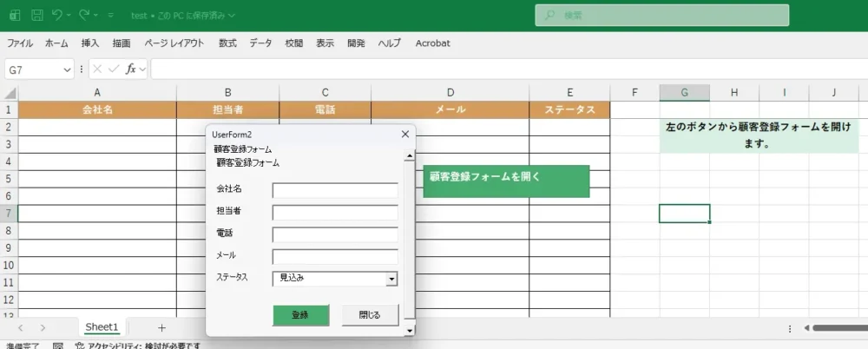Click the Select All corner triangle
868x349 pixels.
(10, 93)
